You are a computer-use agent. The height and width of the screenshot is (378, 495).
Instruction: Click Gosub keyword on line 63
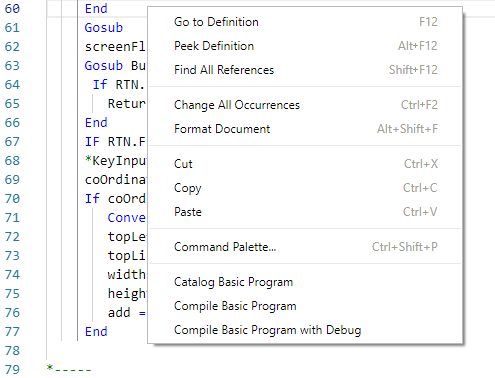pos(104,66)
